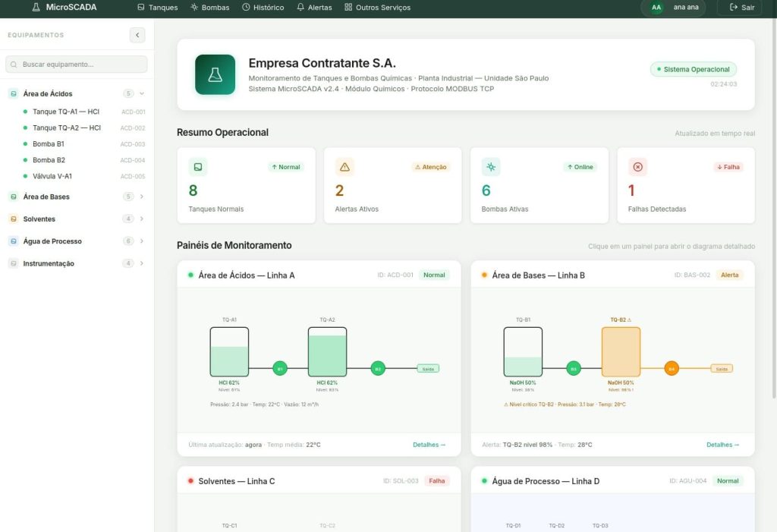Click the AA user avatar
This screenshot has height=532, width=777.
click(656, 8)
